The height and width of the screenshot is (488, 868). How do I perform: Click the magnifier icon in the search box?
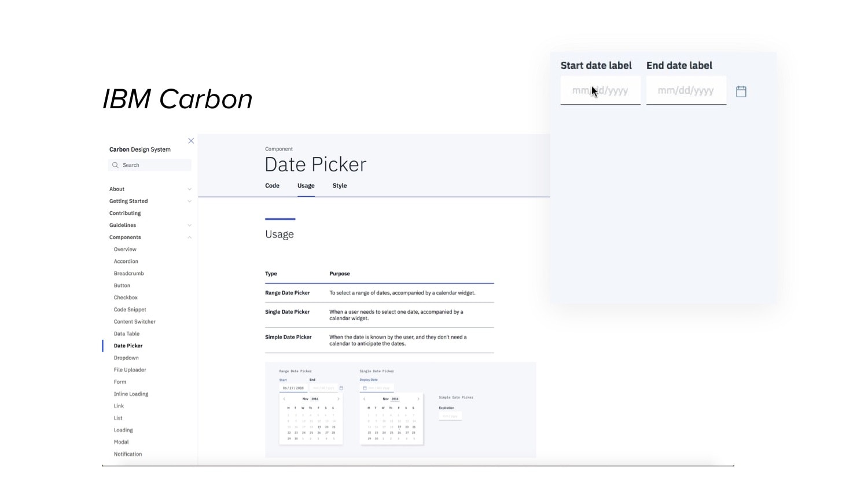(115, 165)
